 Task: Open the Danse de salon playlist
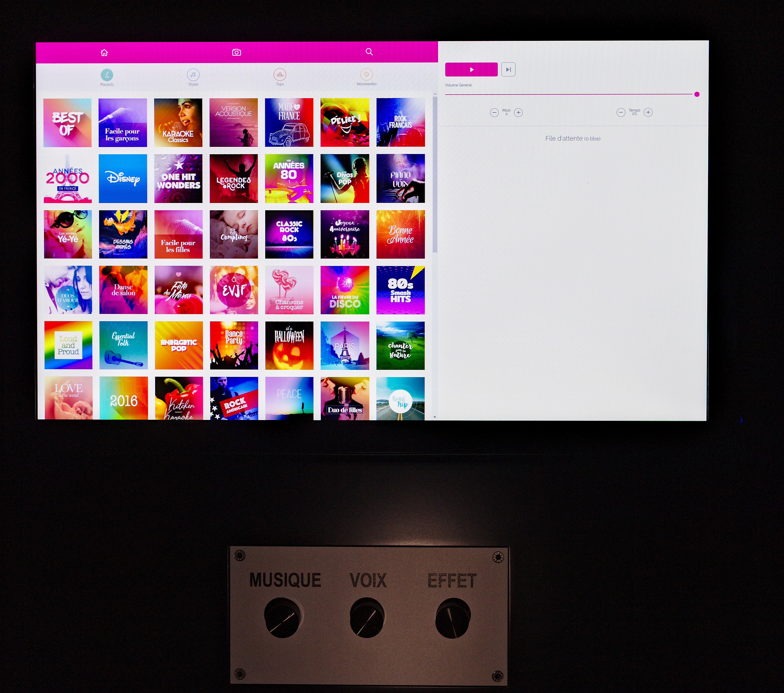(123, 290)
